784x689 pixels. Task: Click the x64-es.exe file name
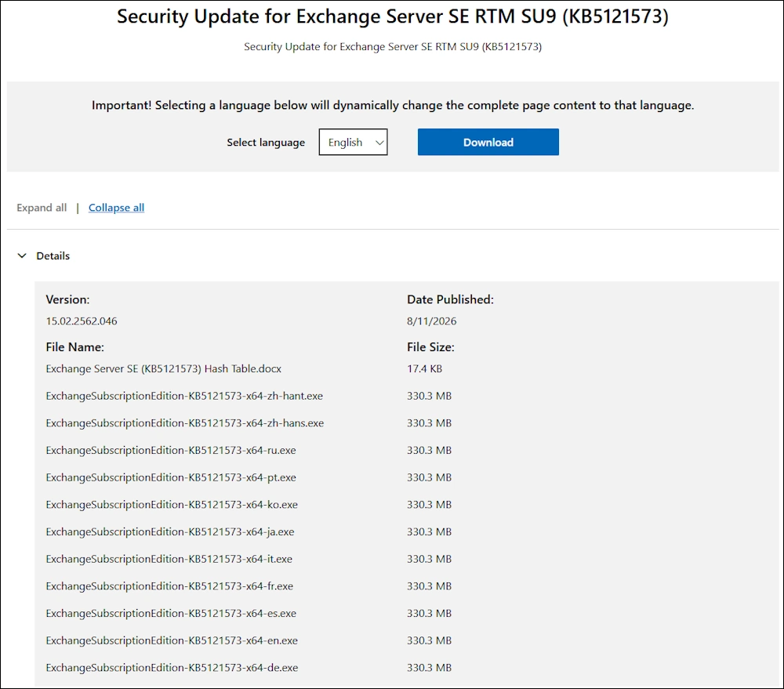(x=171, y=613)
